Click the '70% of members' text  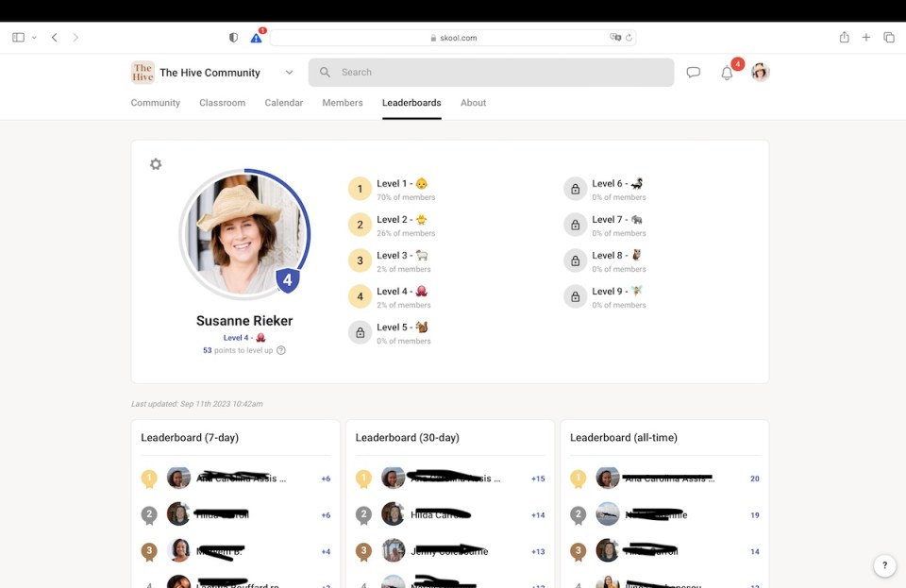click(x=406, y=197)
